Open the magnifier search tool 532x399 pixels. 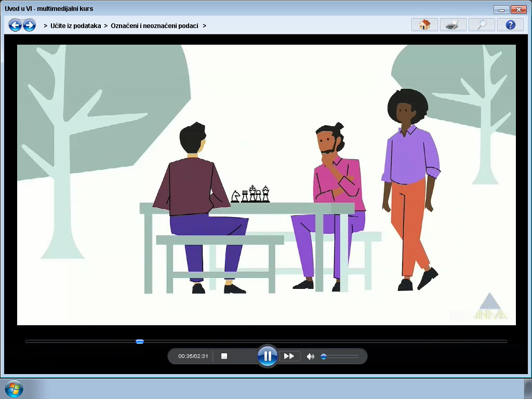[x=482, y=25]
